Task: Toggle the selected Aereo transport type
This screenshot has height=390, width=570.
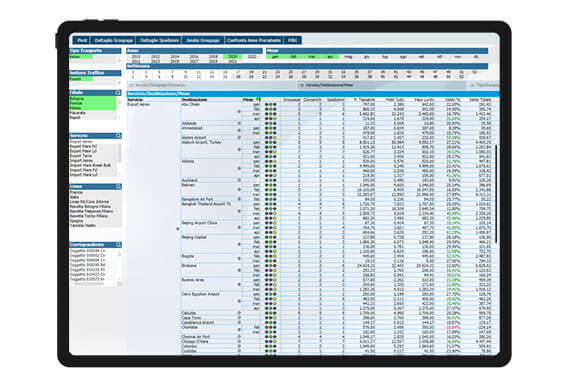Action: tap(81, 57)
